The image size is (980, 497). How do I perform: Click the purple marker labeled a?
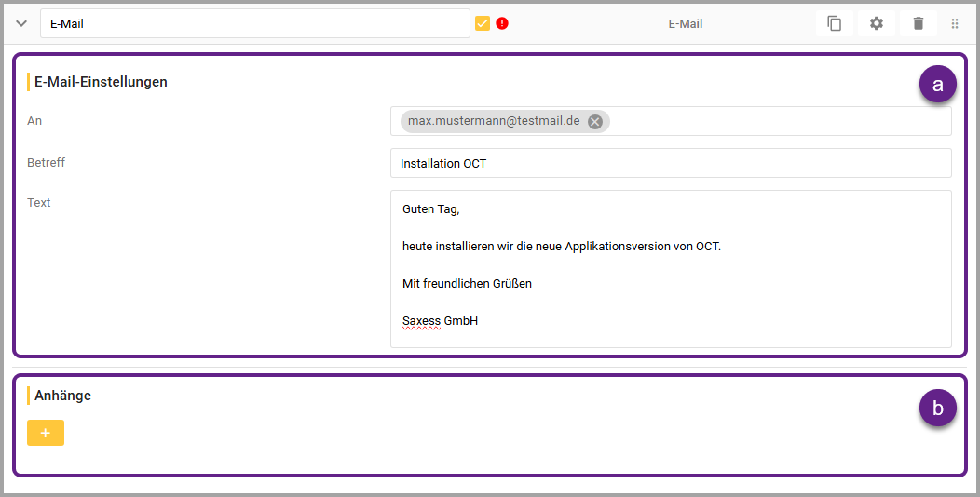[x=937, y=85]
